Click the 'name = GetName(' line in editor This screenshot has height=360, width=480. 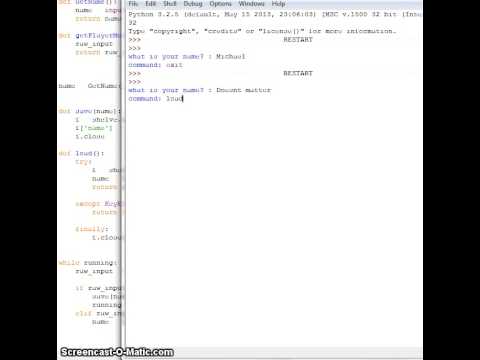tap(89, 86)
